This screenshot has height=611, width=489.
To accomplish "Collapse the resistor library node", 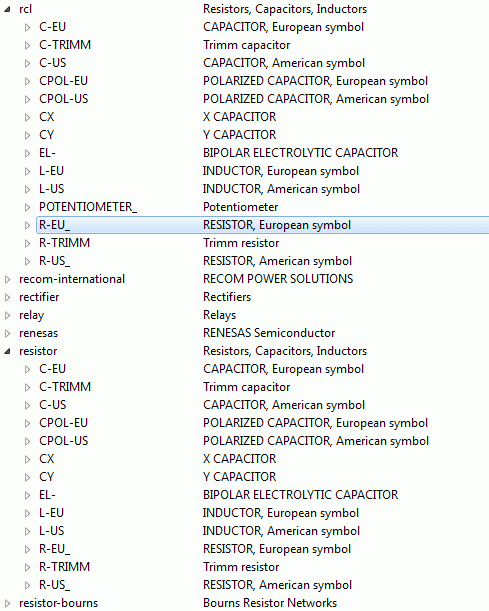I will pyautogui.click(x=7, y=351).
